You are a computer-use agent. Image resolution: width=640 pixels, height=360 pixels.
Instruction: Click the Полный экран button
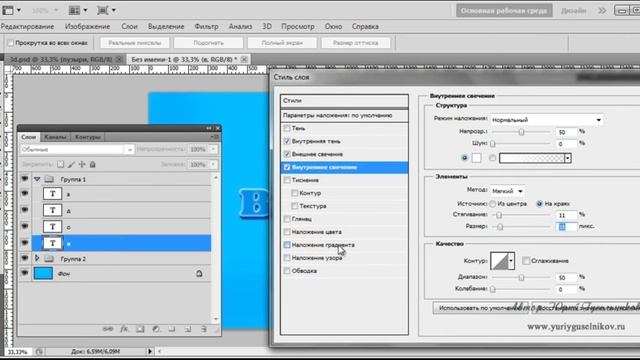click(282, 43)
